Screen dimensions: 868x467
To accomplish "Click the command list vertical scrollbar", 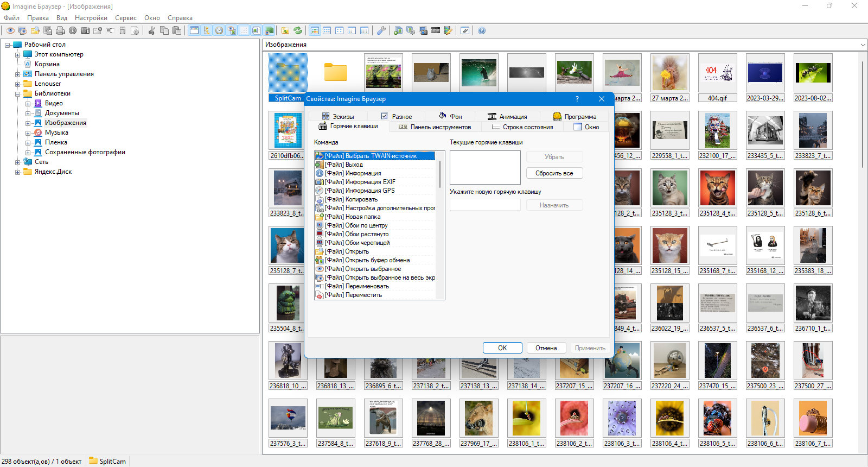I will [x=440, y=225].
